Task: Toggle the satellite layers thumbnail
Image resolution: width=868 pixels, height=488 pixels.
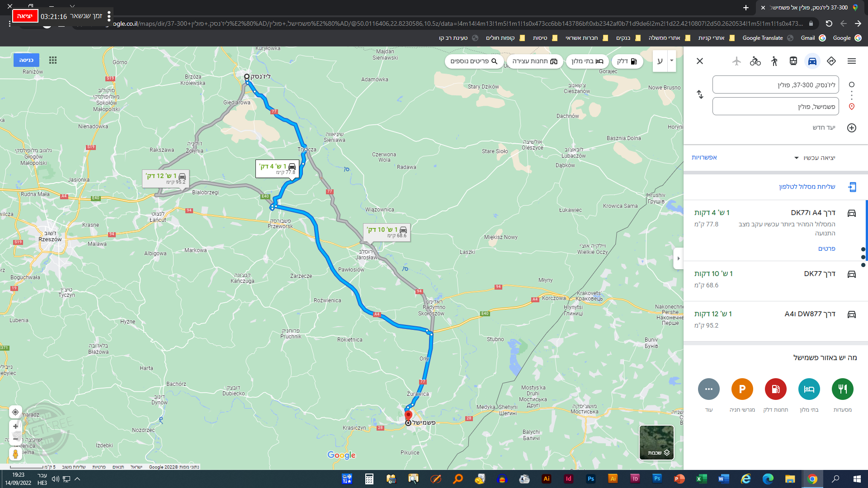Action: tap(656, 442)
